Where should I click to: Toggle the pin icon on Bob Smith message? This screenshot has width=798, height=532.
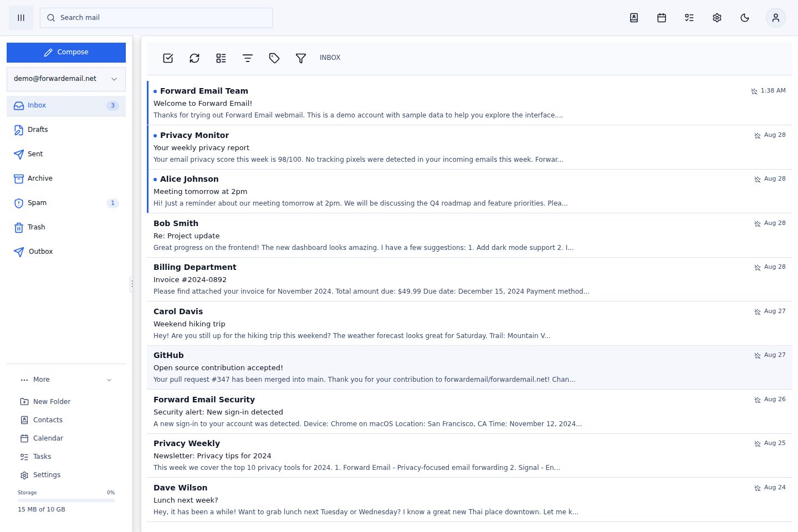tap(758, 224)
